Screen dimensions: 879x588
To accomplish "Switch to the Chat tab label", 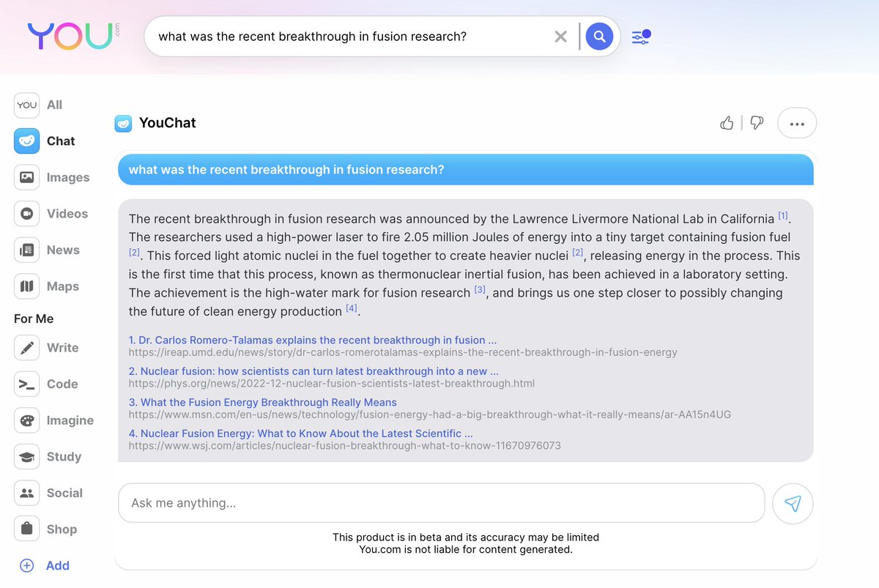I will point(61,141).
